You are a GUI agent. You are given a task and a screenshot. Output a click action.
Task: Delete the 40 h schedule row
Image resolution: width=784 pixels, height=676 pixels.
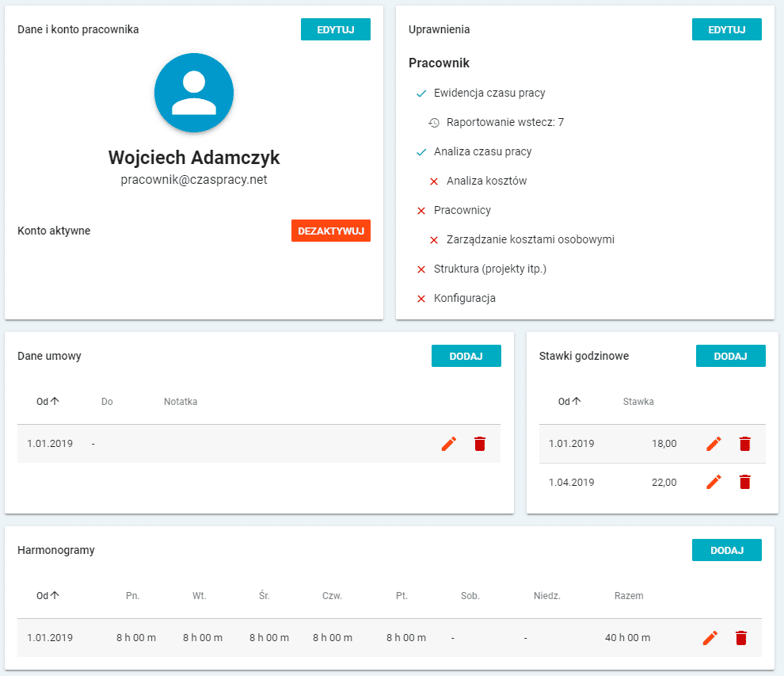point(741,638)
